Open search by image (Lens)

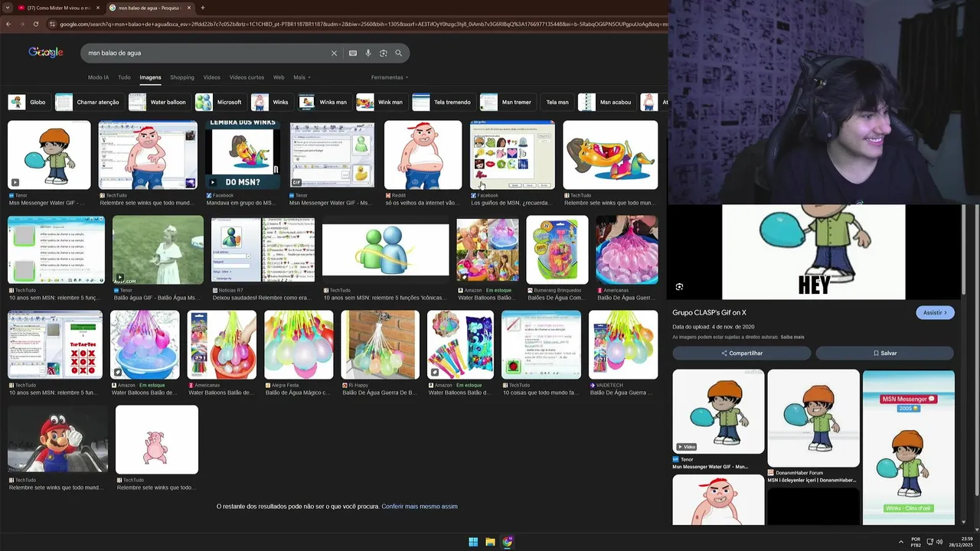point(384,53)
